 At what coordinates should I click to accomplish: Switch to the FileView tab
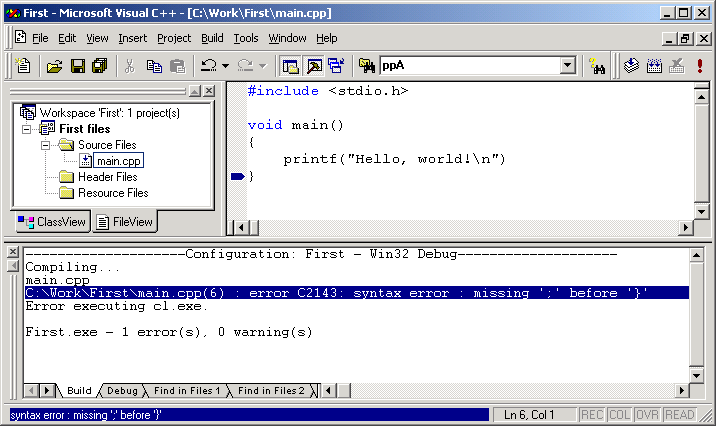pyautogui.click(x=125, y=222)
